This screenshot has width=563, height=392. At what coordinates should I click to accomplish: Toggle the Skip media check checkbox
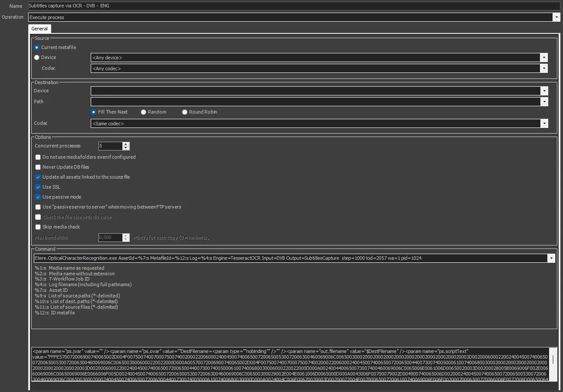38,227
